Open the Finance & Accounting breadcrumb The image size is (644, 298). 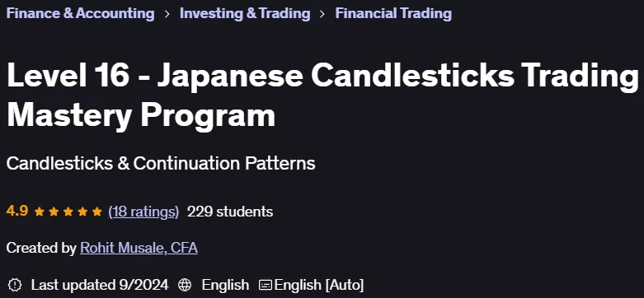pos(81,13)
